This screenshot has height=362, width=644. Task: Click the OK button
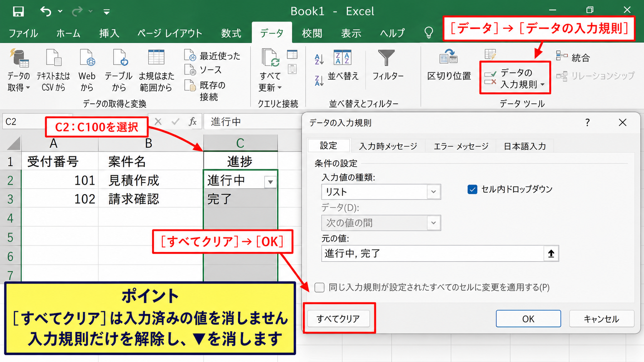pos(528,319)
